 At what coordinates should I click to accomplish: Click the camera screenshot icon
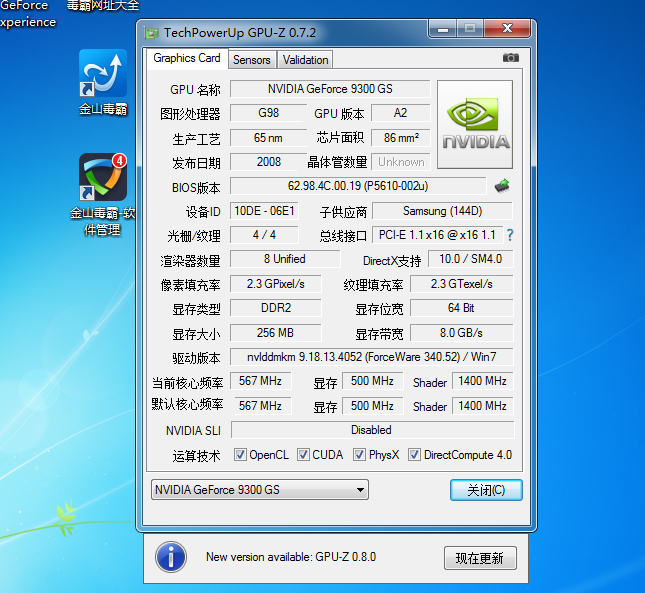pyautogui.click(x=511, y=58)
